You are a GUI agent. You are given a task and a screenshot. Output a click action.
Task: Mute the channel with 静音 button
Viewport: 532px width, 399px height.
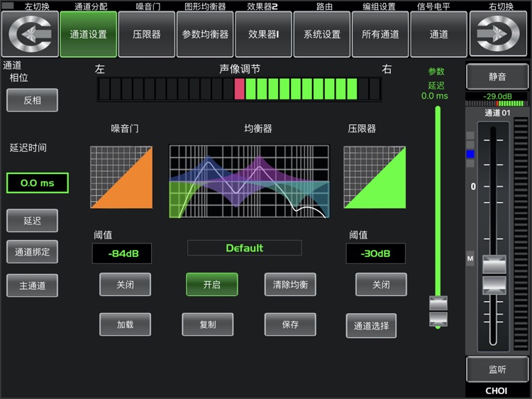coord(497,77)
